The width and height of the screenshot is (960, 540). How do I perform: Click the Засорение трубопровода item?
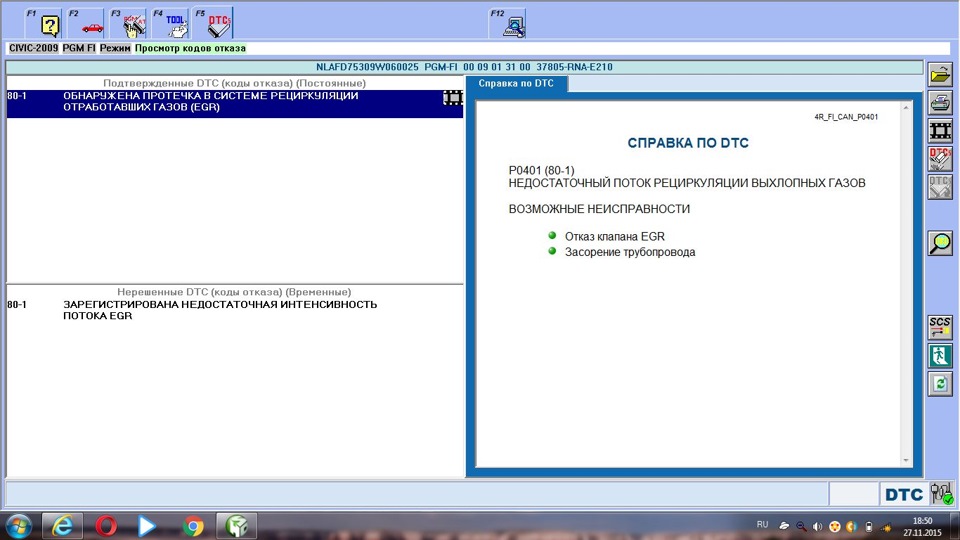tap(630, 252)
